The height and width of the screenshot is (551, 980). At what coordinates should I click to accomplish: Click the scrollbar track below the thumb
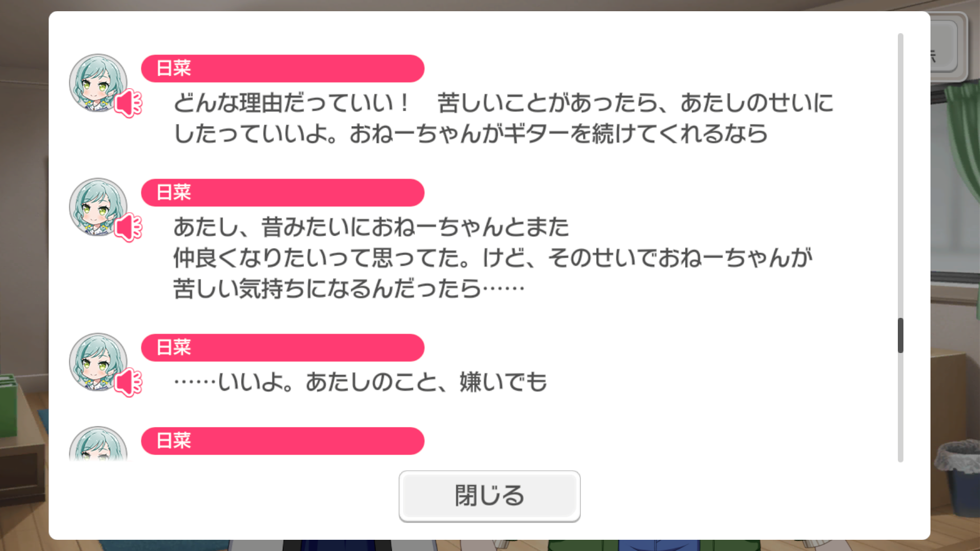pyautogui.click(x=900, y=408)
